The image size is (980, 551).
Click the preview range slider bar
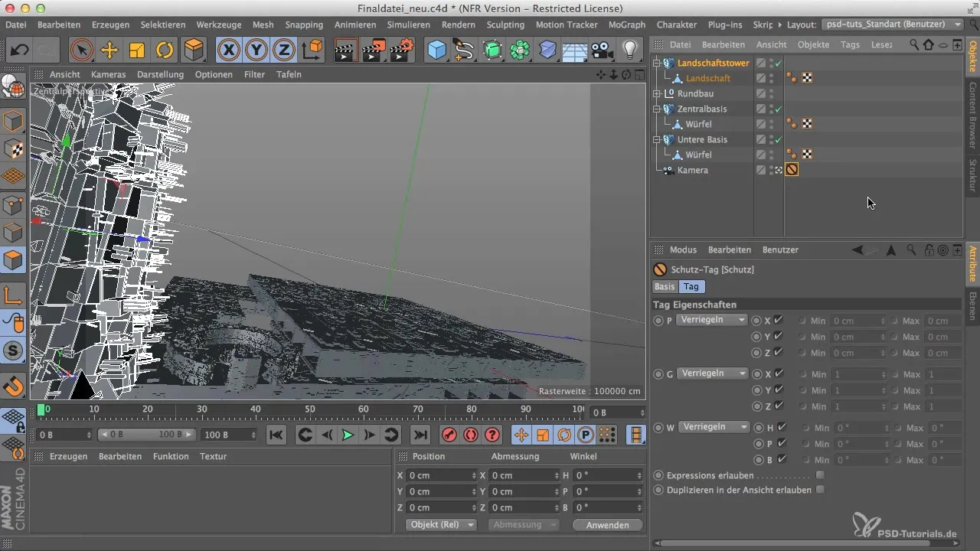pos(146,435)
